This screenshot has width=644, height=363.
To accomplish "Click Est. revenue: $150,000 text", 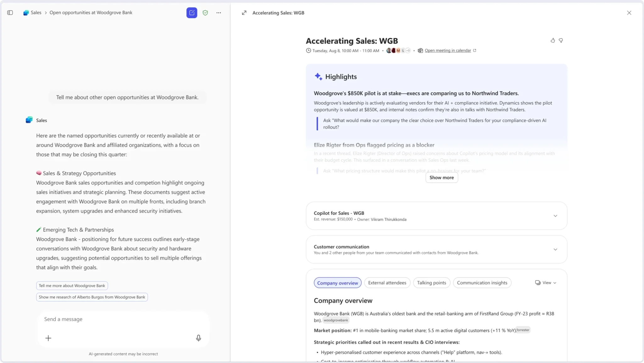I will (x=333, y=219).
